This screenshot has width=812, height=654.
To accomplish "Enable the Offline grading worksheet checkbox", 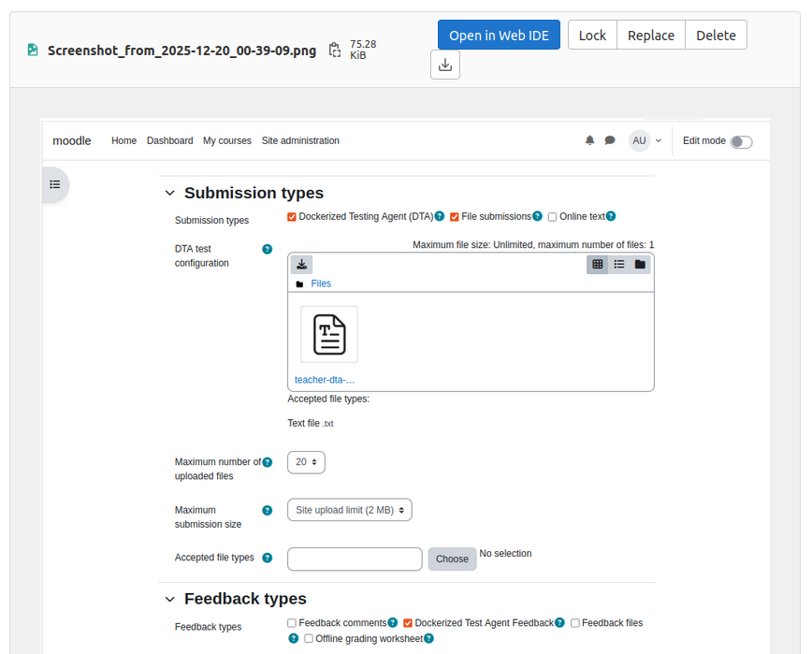I will tap(309, 638).
